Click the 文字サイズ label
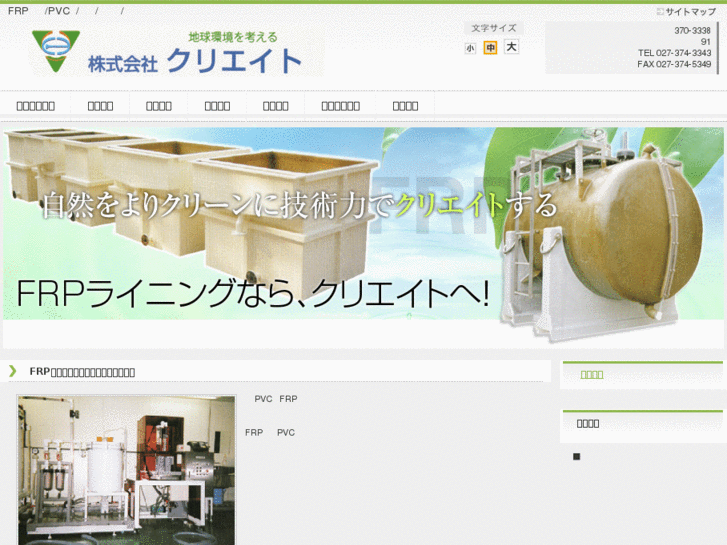This screenshot has width=727, height=545. [494, 28]
